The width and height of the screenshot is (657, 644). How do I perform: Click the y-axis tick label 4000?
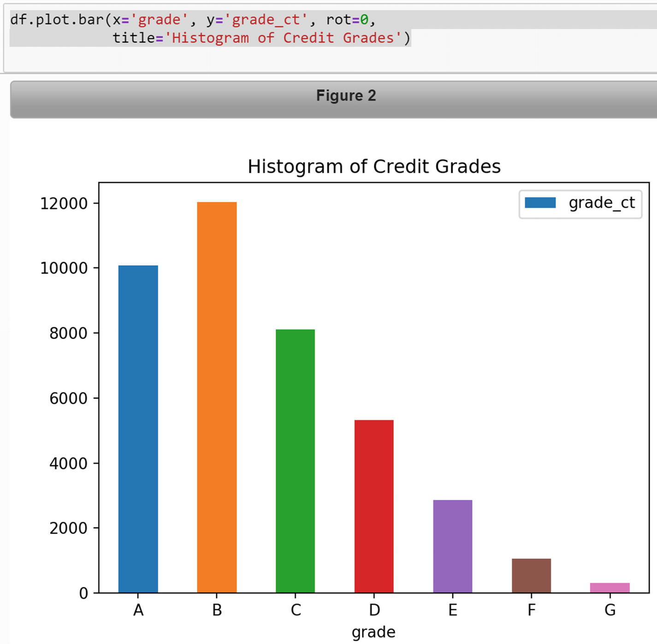69,463
